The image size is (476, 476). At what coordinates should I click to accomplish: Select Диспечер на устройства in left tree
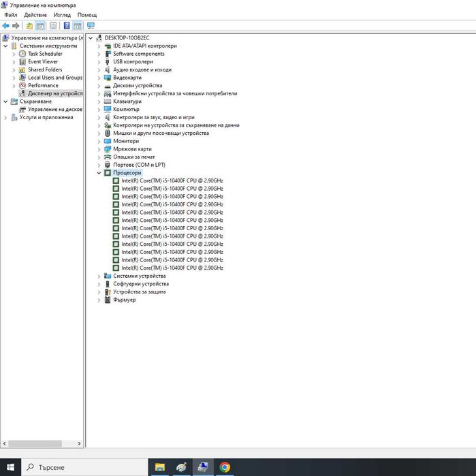pos(55,93)
